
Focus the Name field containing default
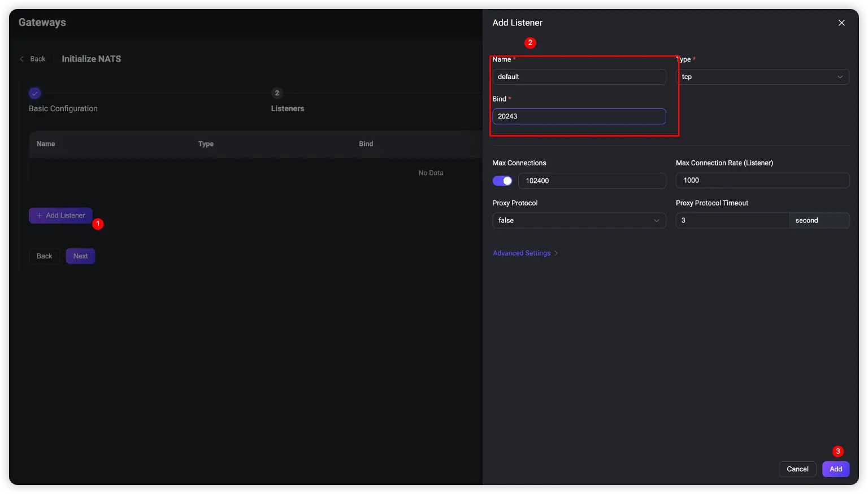(x=579, y=77)
